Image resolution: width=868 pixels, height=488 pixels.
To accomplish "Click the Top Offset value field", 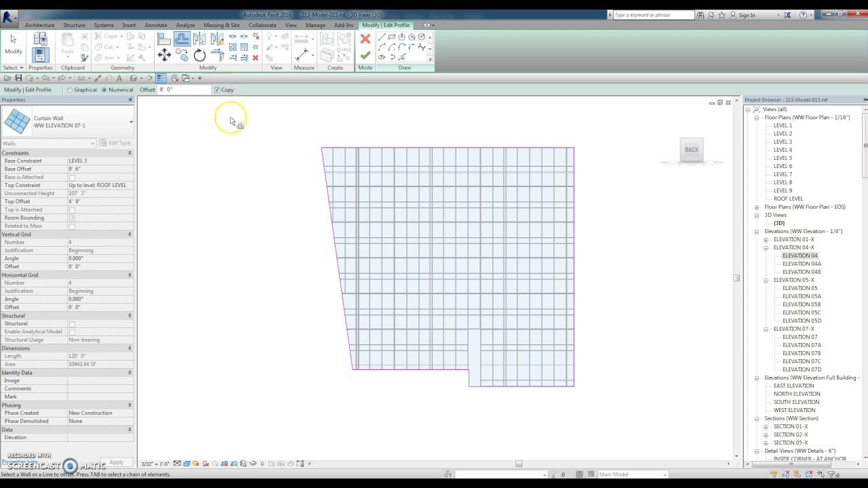I will click(100, 201).
